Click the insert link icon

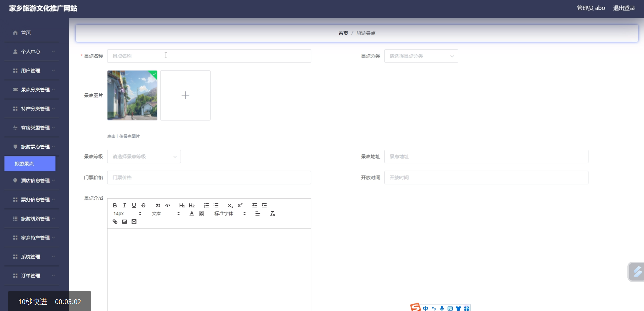pos(115,222)
